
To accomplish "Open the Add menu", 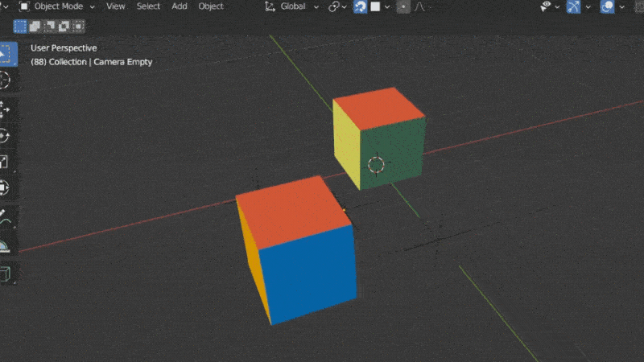I will point(180,6).
